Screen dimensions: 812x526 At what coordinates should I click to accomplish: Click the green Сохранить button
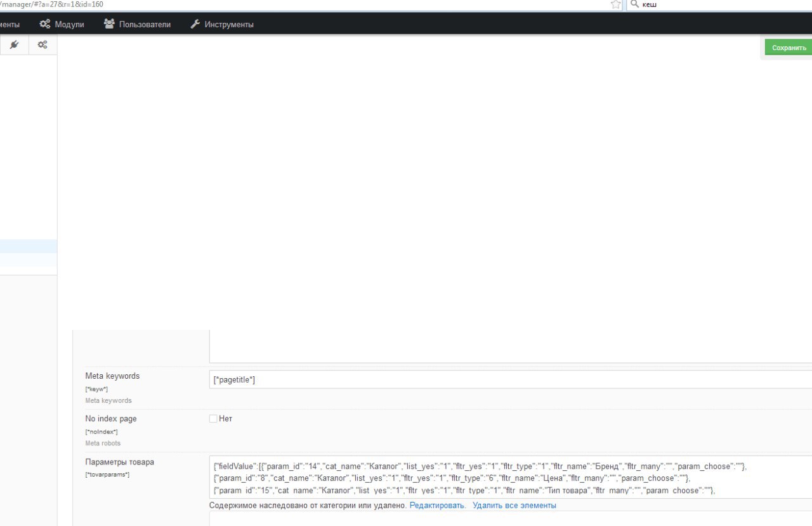[789, 48]
